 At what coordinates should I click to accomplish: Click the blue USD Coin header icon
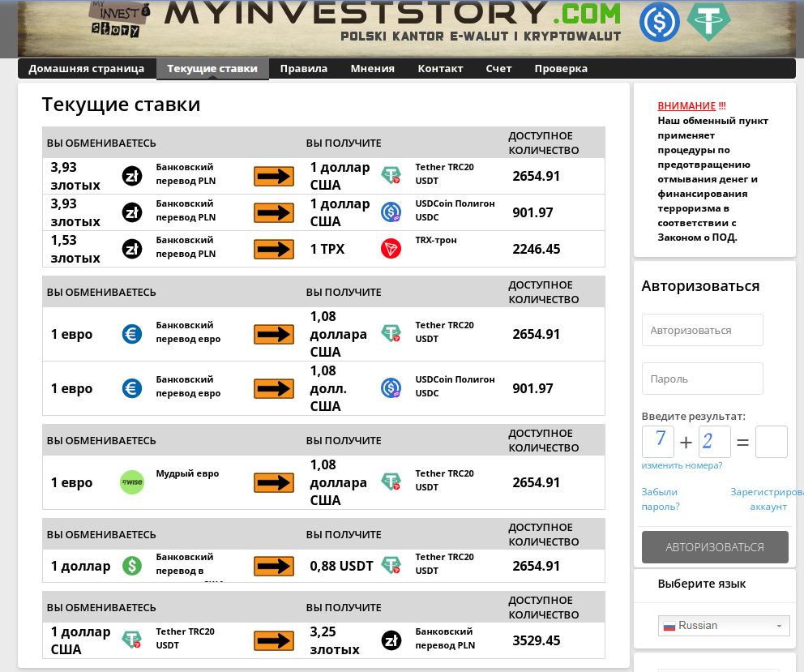(x=660, y=22)
